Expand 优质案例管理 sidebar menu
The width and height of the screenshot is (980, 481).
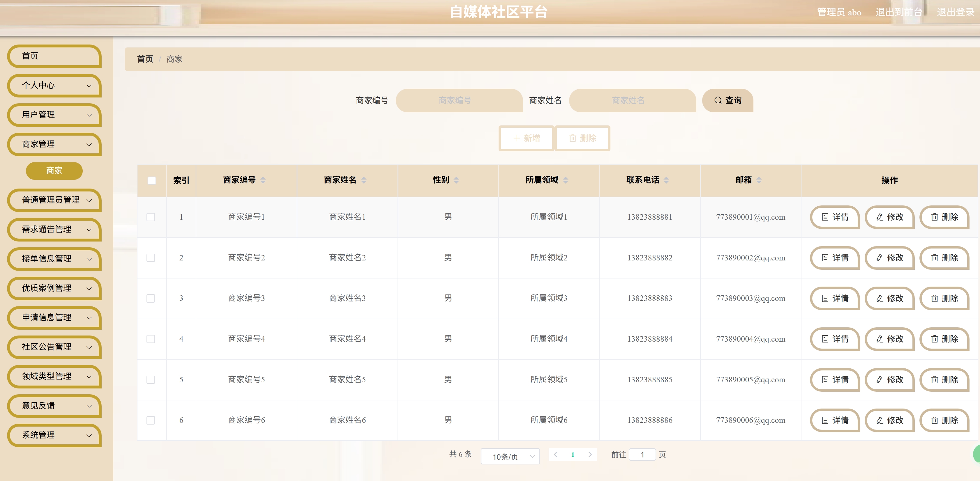coord(54,288)
